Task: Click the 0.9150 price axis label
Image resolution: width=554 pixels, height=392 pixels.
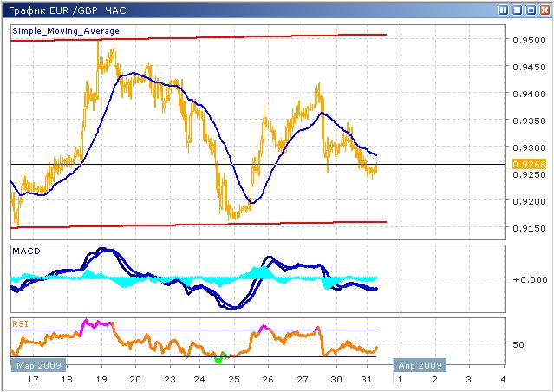Action: (527, 226)
